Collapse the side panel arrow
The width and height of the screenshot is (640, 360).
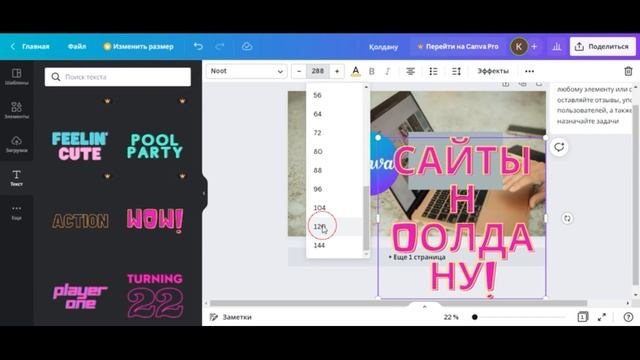[x=204, y=193]
